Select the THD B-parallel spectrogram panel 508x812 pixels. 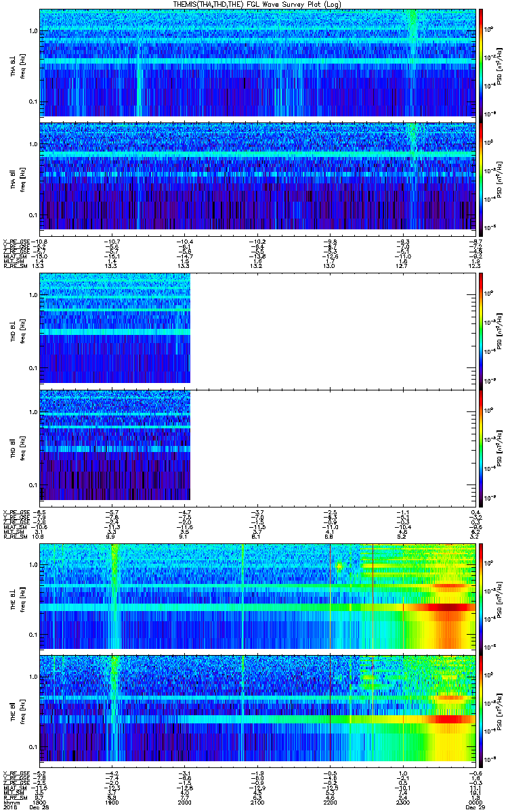pyautogui.click(x=257, y=447)
